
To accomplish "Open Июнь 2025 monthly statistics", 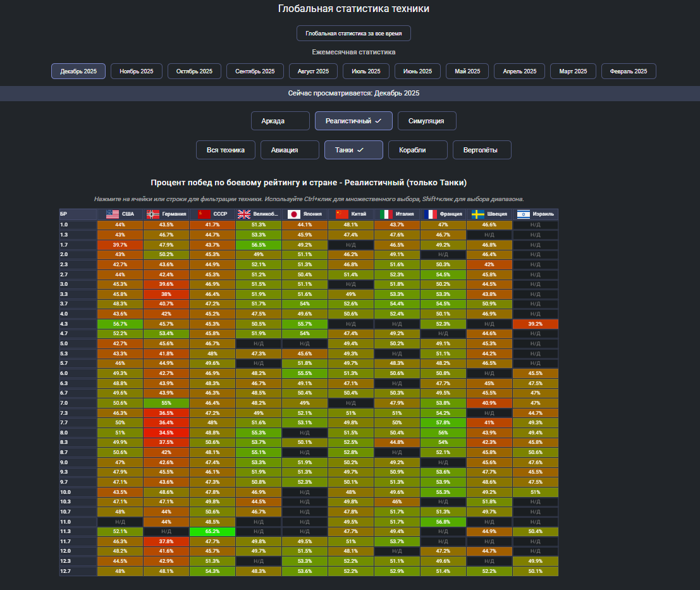I will tap(417, 71).
